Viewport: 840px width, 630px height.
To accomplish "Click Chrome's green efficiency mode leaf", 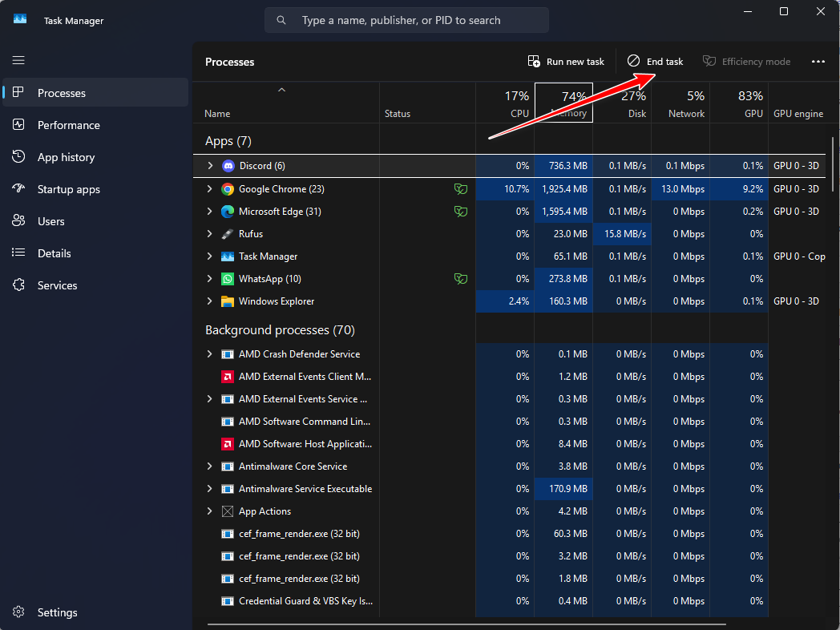I will (x=460, y=189).
